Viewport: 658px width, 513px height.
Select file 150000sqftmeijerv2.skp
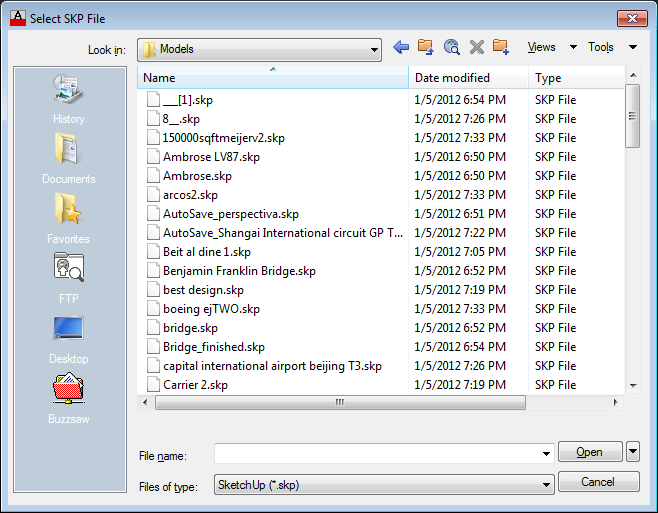pos(224,138)
